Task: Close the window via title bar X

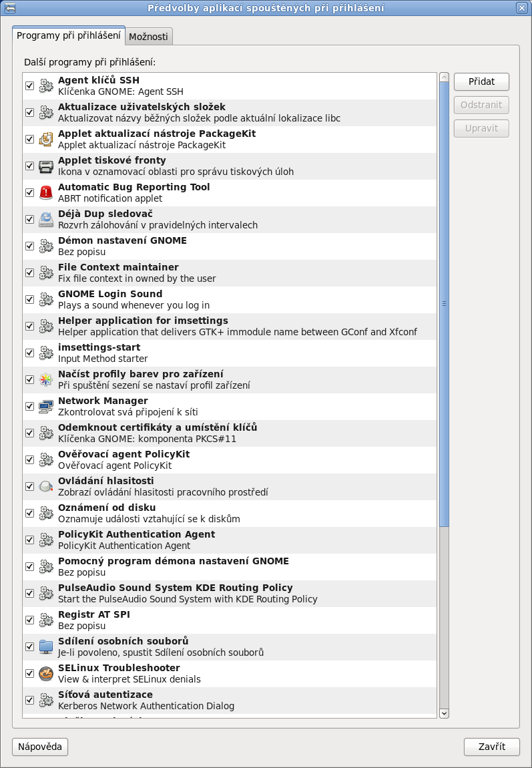Action: click(x=522, y=8)
